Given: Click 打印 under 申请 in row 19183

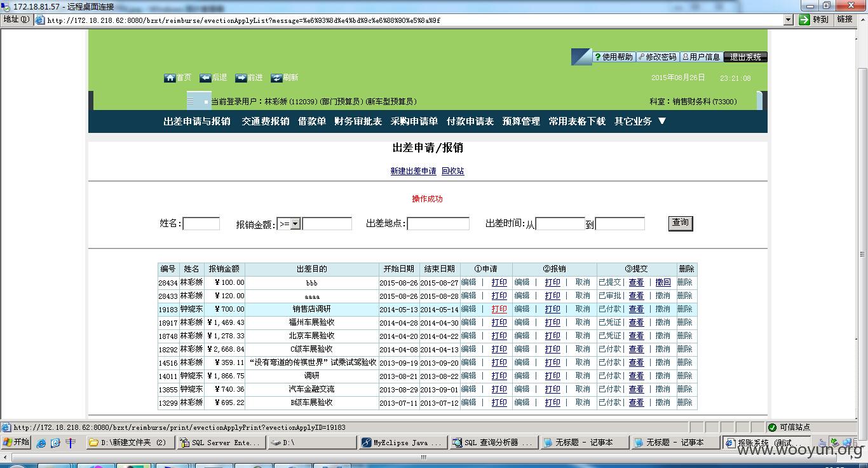Looking at the screenshot, I should [x=499, y=309].
